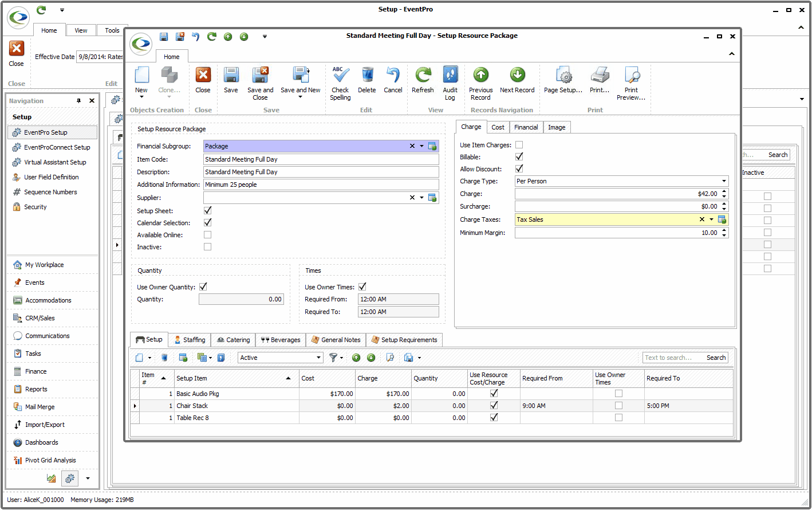Open the Charge Taxes lookup list icon
Viewport: 812px width, 510px height.
point(722,219)
